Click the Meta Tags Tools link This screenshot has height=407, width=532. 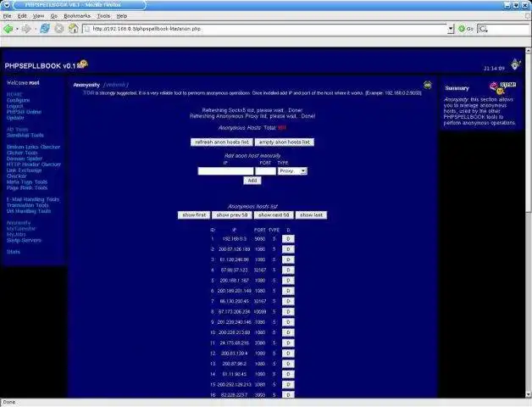(27, 181)
